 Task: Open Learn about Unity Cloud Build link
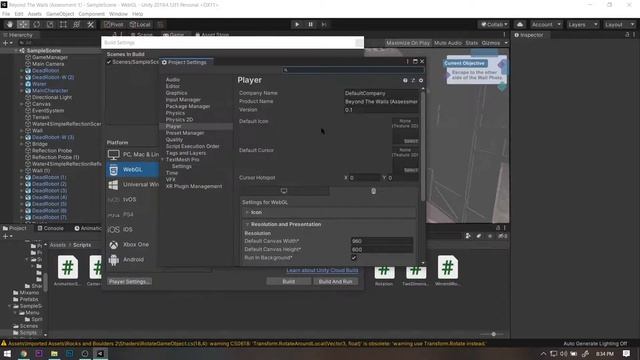click(322, 271)
